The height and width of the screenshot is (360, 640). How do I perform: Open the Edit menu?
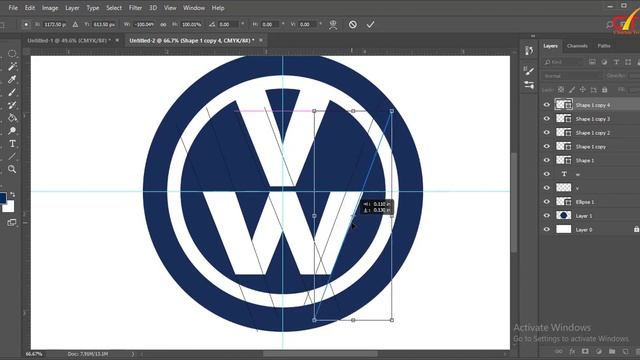pos(30,8)
